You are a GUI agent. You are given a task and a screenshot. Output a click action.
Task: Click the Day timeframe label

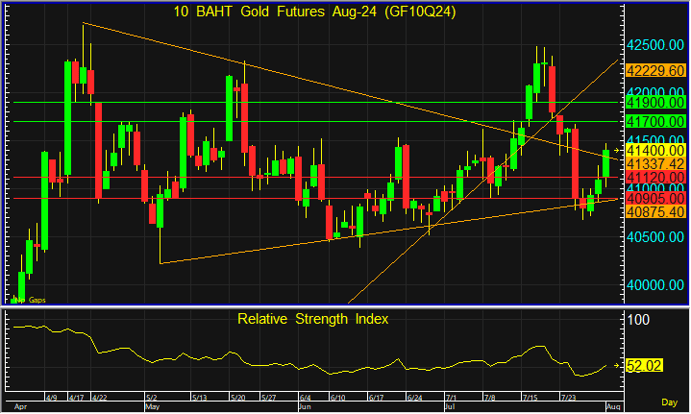point(671,407)
